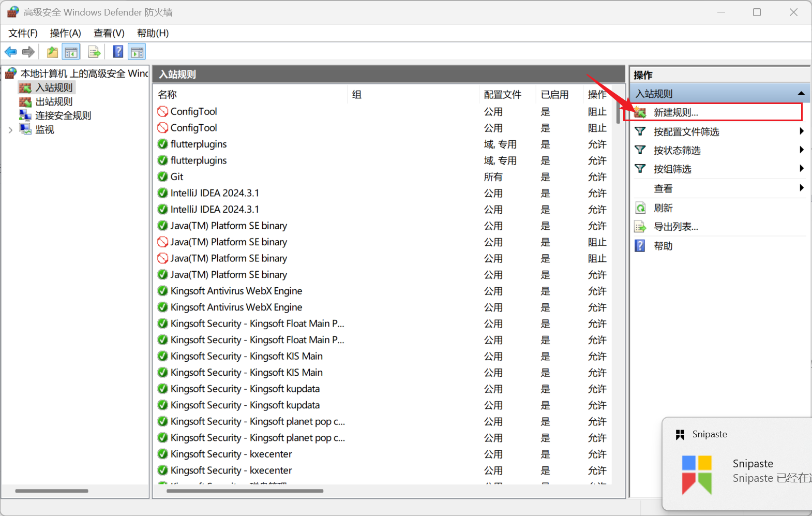Open the 按配置文件筛选 submenu
This screenshot has height=516, width=812.
(718, 131)
